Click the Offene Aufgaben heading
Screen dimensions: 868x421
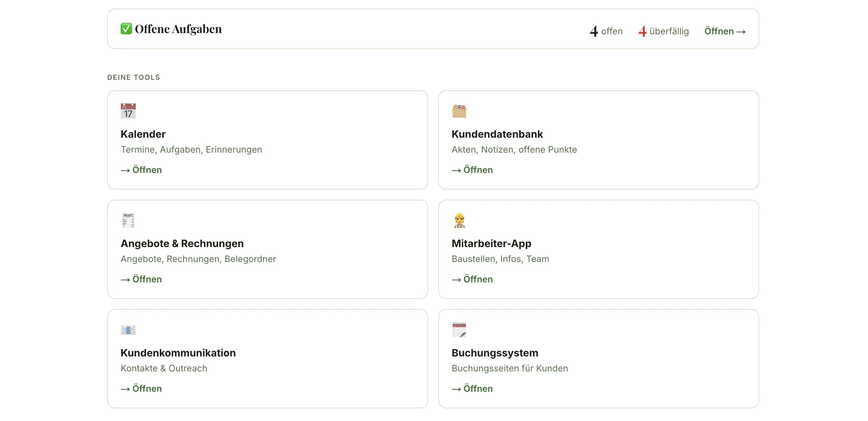click(178, 29)
